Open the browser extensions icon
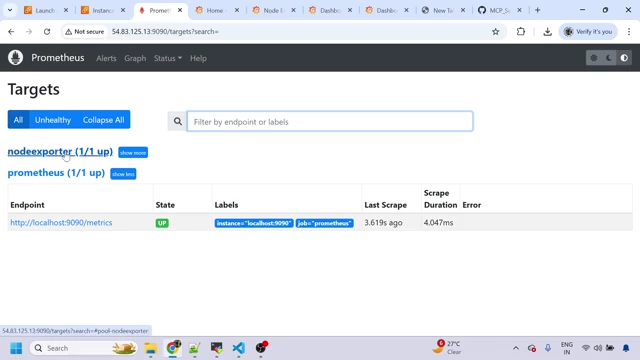 [x=521, y=31]
